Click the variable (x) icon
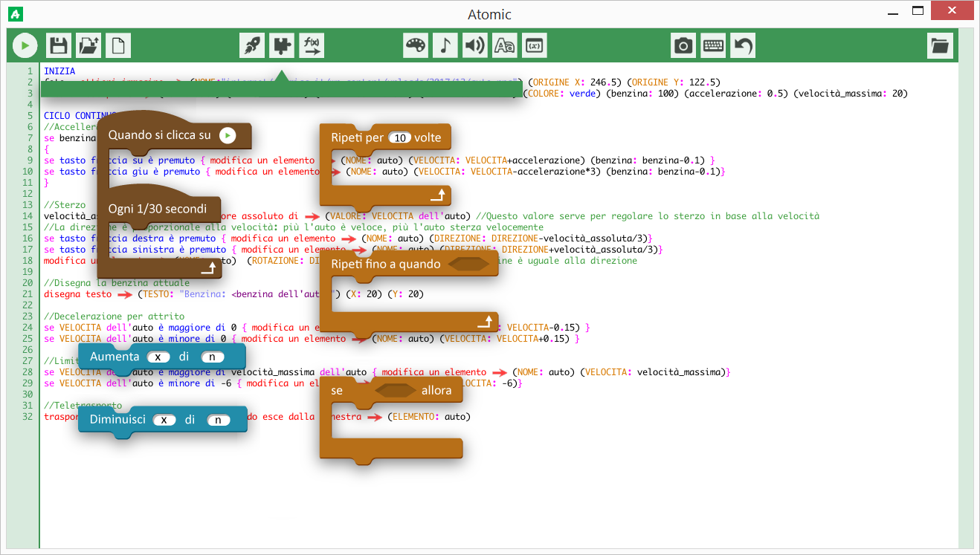This screenshot has width=980, height=555. (534, 46)
